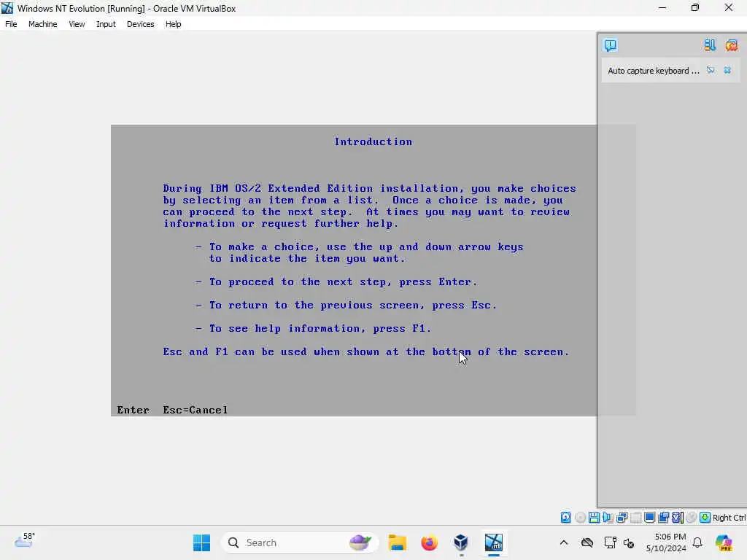The image size is (747, 560).
Task: Click the virtualization CPU 'V' status icon
Action: [678, 518]
